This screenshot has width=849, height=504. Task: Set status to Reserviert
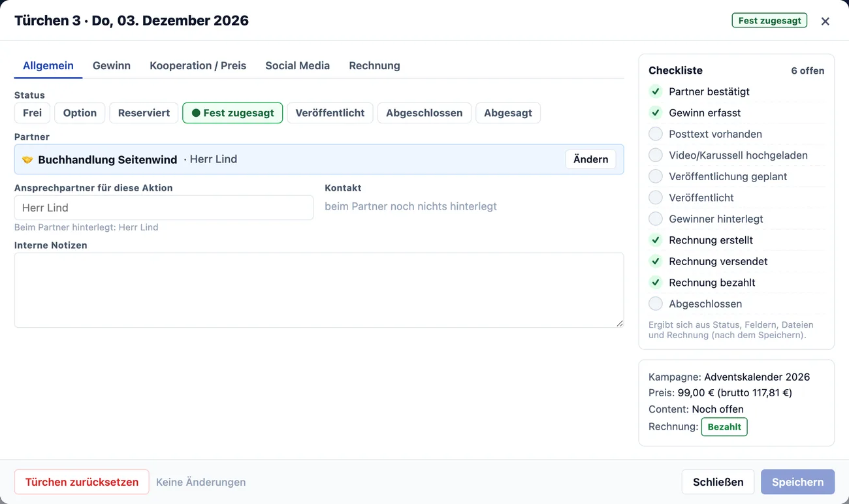(x=144, y=113)
